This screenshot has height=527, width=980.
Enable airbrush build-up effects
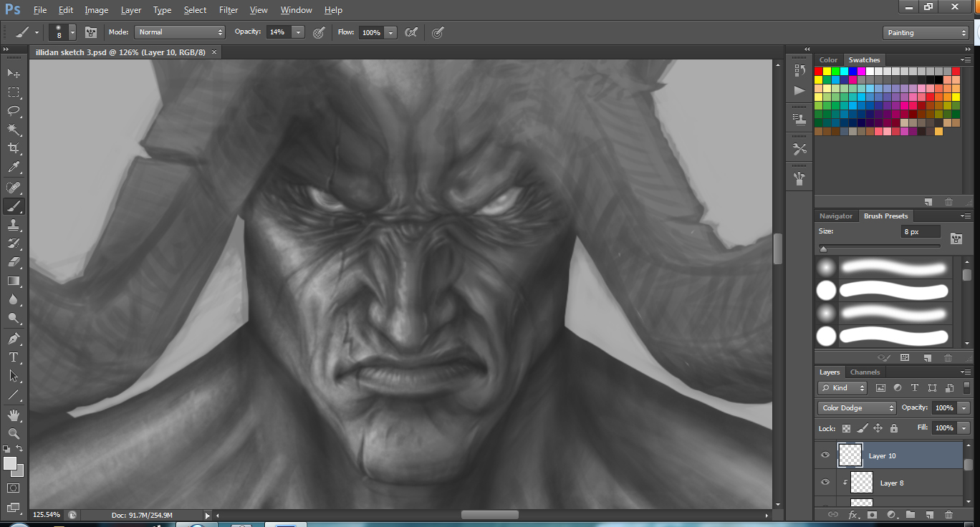tap(411, 32)
